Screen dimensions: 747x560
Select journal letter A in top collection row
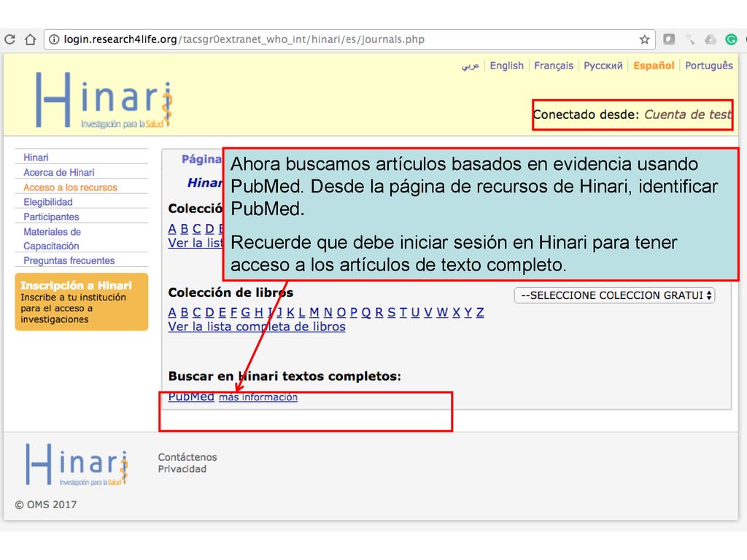pyautogui.click(x=172, y=228)
